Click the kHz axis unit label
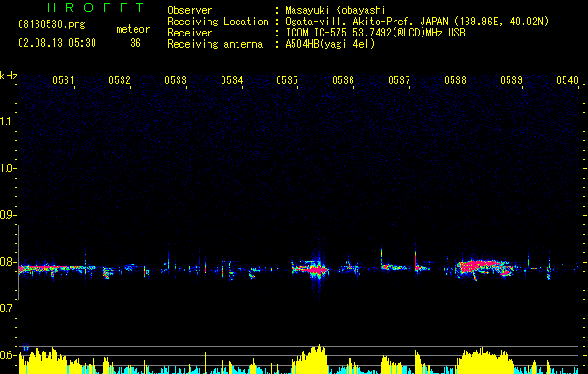 8,76
